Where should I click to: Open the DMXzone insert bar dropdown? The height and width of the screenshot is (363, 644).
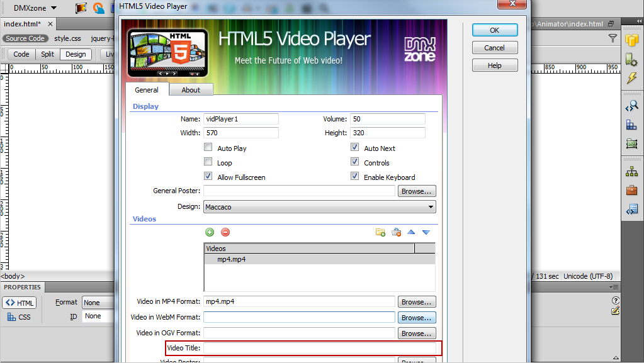click(35, 8)
